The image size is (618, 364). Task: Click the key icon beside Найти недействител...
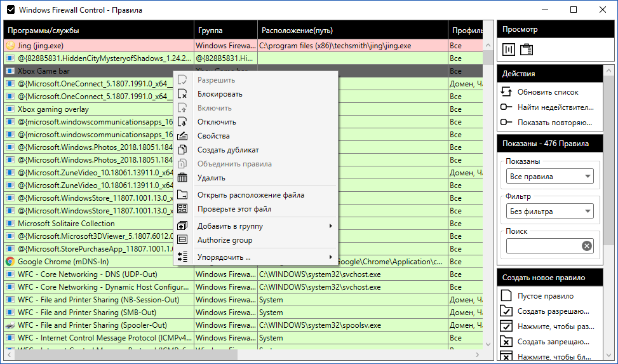coord(506,107)
